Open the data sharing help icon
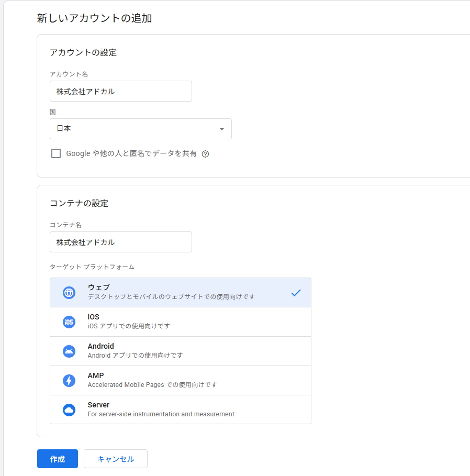This screenshot has height=476, width=470. click(205, 153)
